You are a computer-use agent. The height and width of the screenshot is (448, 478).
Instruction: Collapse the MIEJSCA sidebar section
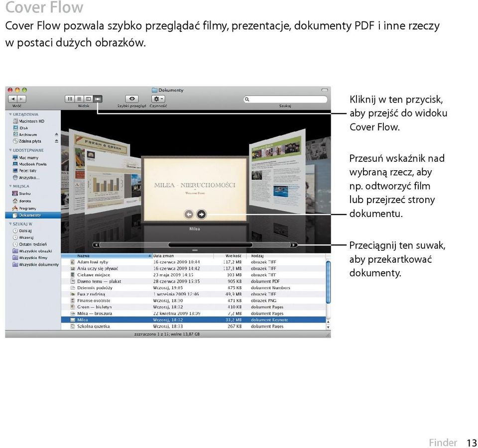pos(10,186)
